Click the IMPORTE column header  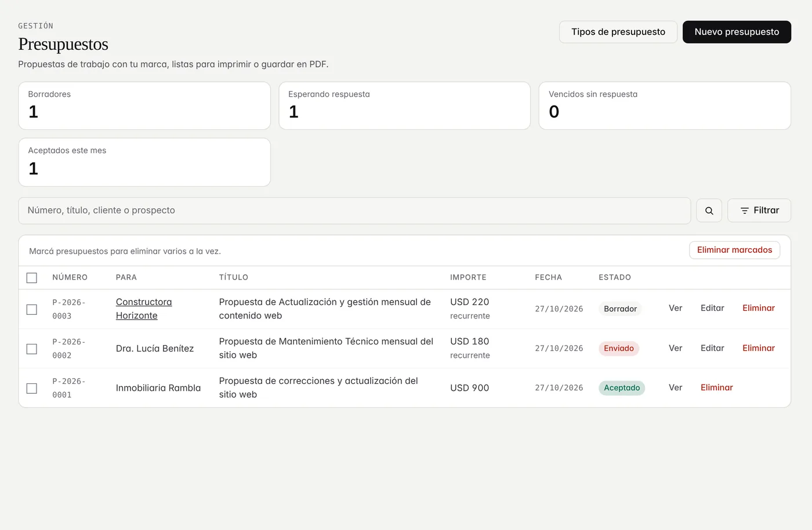pyautogui.click(x=468, y=278)
